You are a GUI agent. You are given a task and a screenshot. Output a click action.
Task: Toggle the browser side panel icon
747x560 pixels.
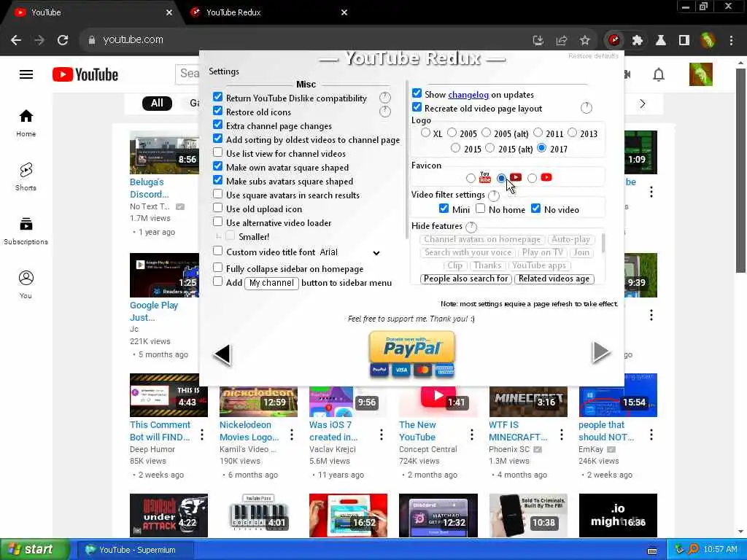pos(684,40)
